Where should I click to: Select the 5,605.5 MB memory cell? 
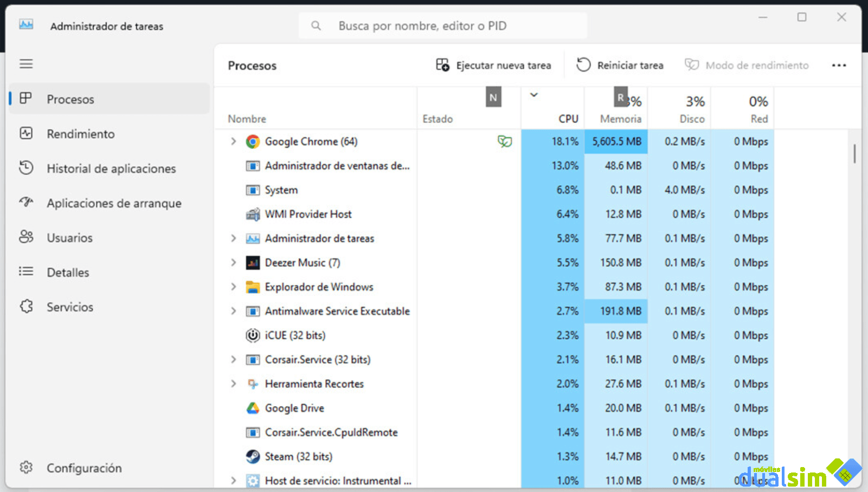(x=616, y=141)
